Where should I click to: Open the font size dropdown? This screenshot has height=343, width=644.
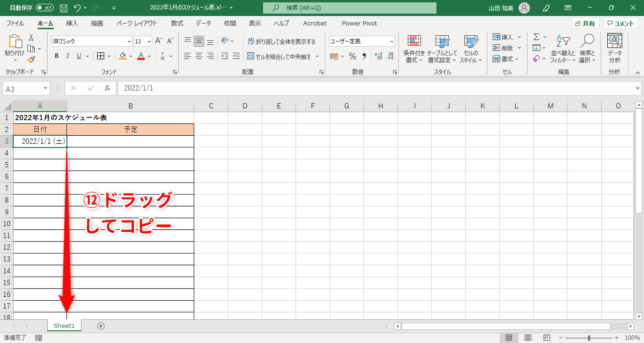coord(149,41)
